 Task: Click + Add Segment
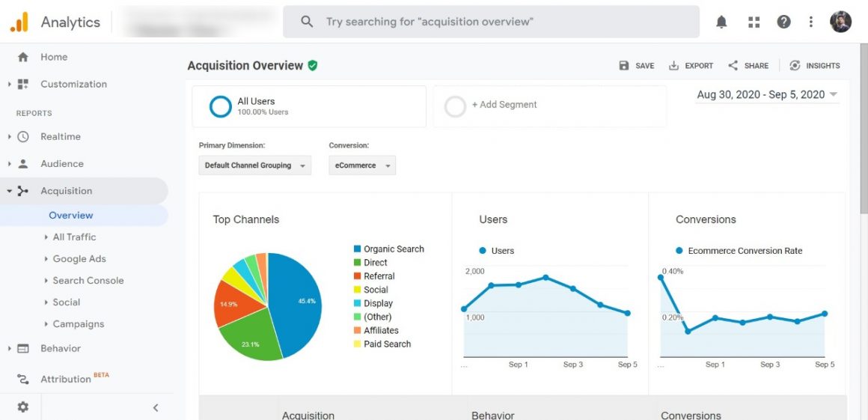pyautogui.click(x=504, y=105)
